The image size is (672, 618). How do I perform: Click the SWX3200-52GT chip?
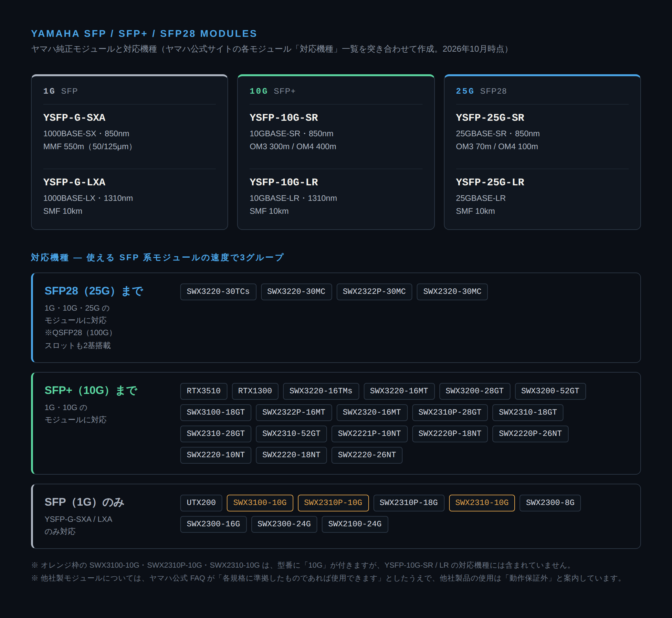click(x=550, y=391)
